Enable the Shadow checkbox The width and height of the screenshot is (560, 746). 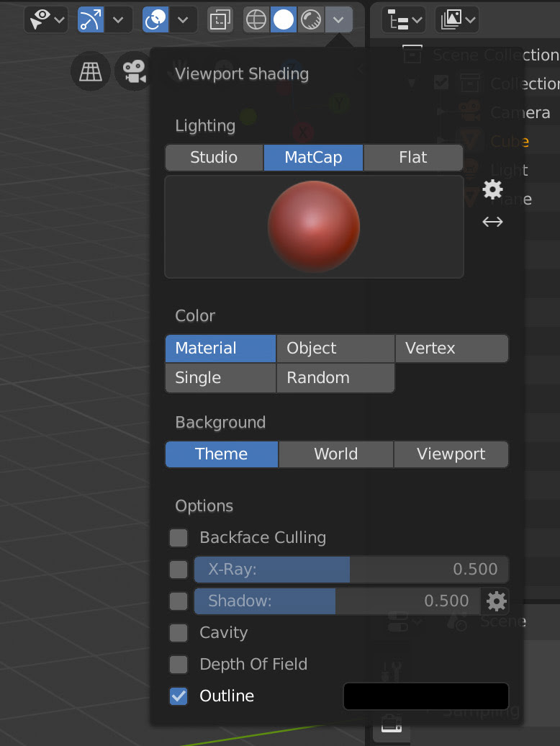(179, 601)
